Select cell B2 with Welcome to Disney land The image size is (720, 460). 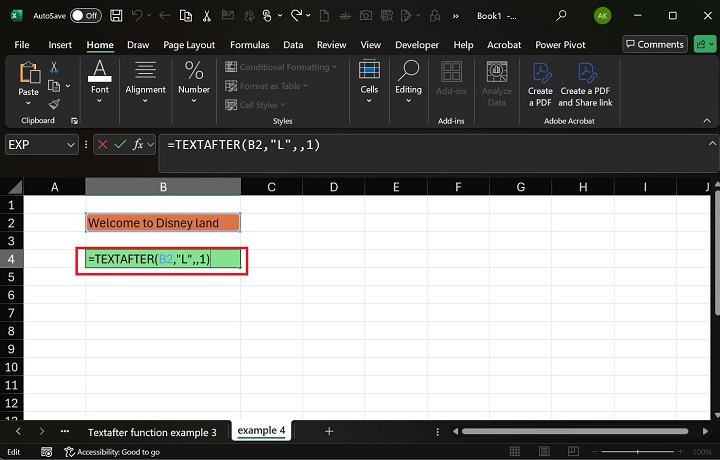point(162,223)
